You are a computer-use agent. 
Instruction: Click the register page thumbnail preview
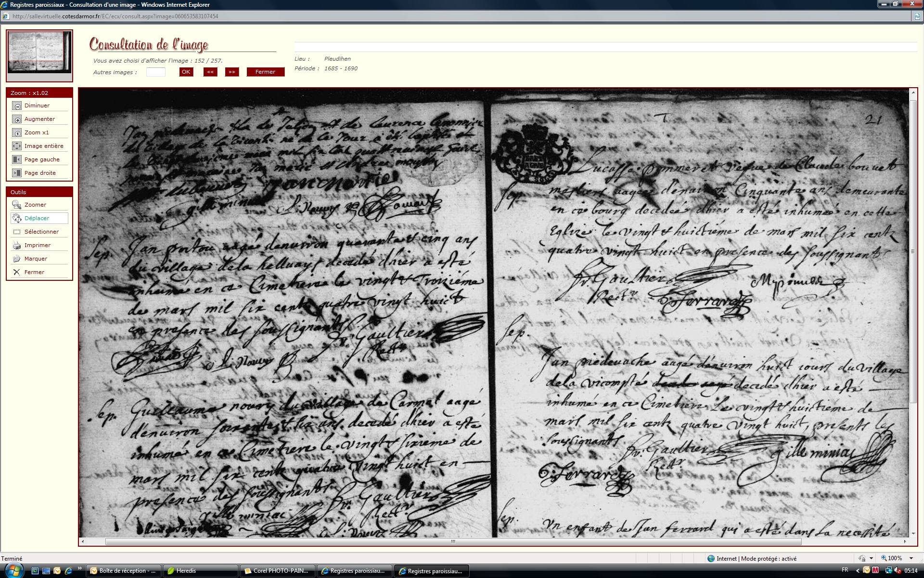39,53
